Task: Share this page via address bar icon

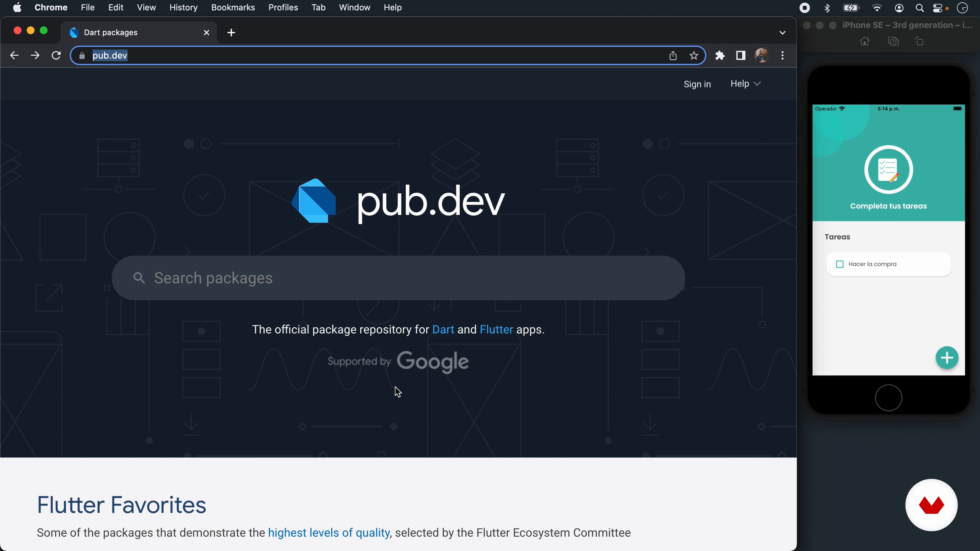Action: (673, 56)
